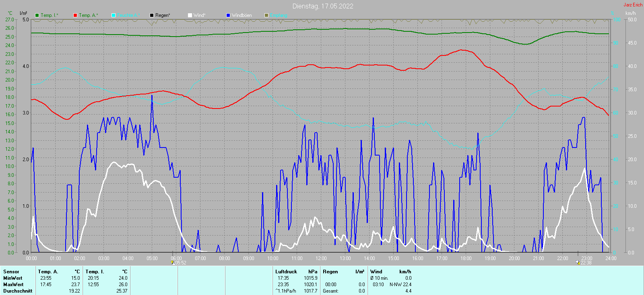Click the 'Temp. I.*' legend label
644x295 pixels.
coord(50,15)
